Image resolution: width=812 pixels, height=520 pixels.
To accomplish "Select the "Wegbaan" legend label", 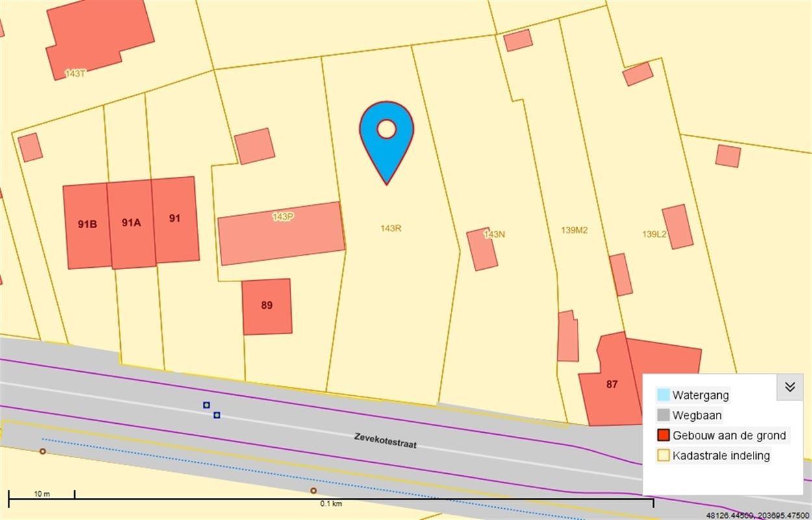I will [x=697, y=415].
